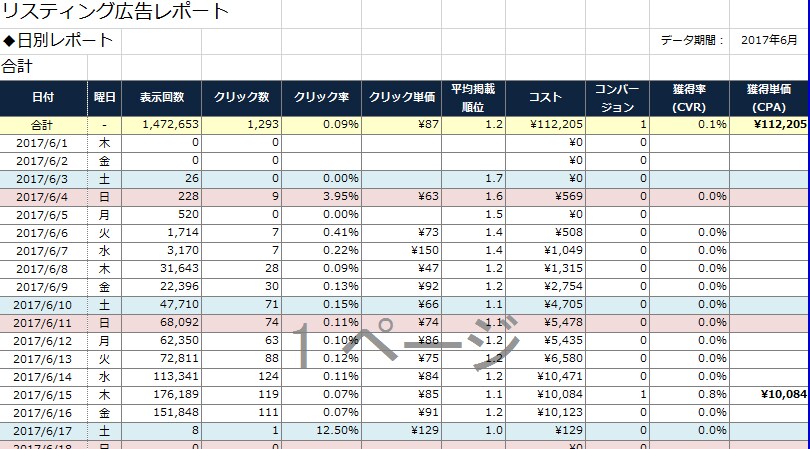Viewport: 810px width, 449px height.
Task: Select impressions 31,643 for 2017/6/8
Action: click(x=162, y=269)
